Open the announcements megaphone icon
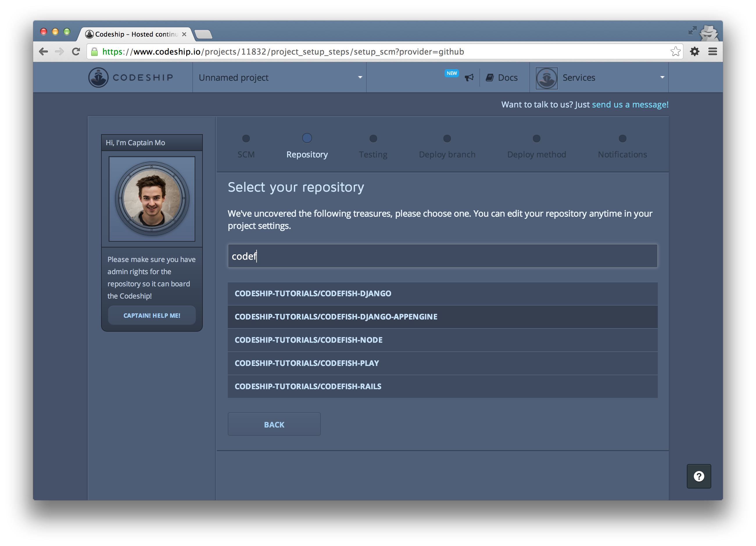The image size is (756, 546). click(x=469, y=78)
